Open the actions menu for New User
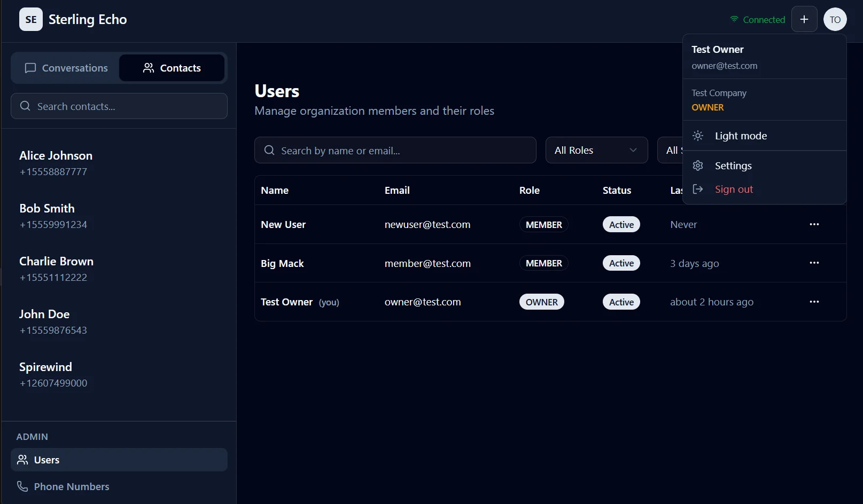The height and width of the screenshot is (504, 863). click(x=814, y=224)
